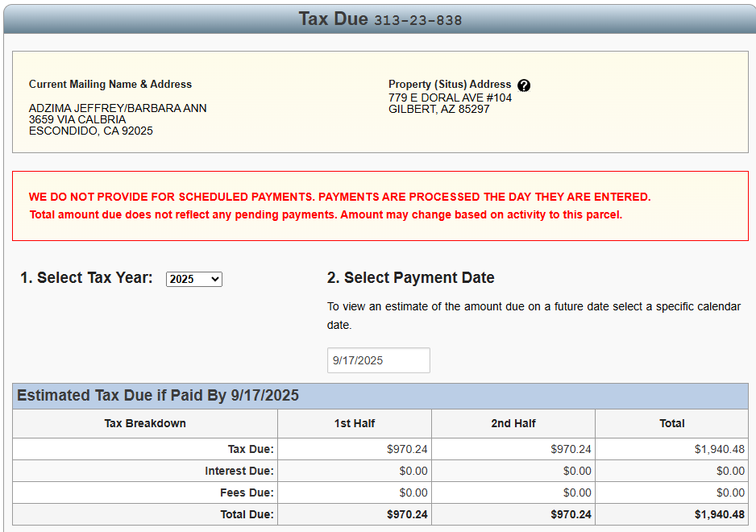Click the Tax Breakdown column header
This screenshot has height=532, width=756.
pyautogui.click(x=145, y=423)
